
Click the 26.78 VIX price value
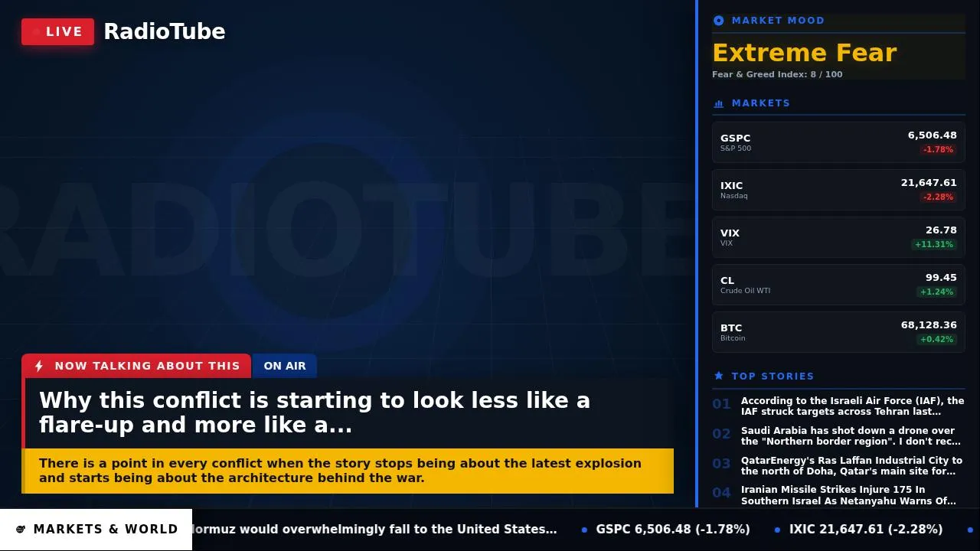point(941,230)
